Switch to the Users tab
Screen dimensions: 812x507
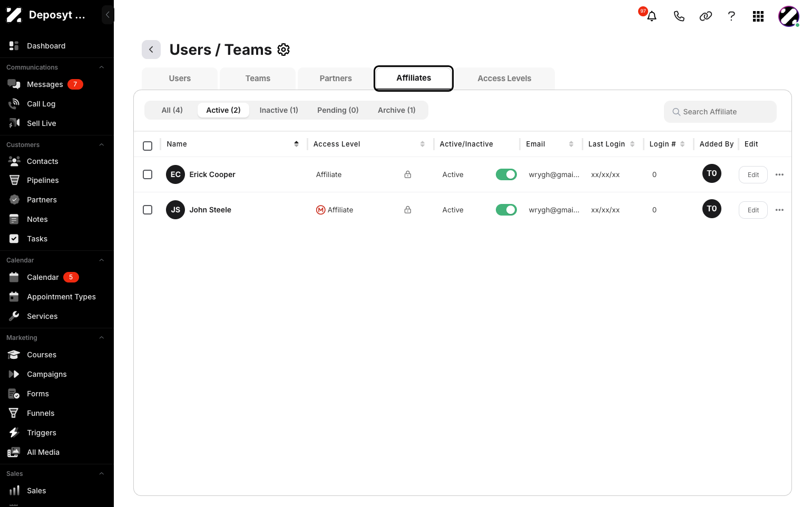[x=180, y=79]
